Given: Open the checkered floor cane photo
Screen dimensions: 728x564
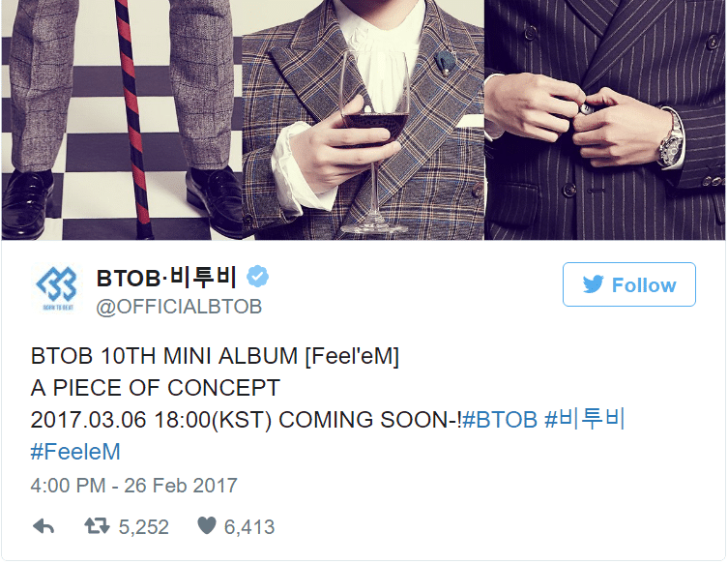Looking at the screenshot, I should point(122,120).
